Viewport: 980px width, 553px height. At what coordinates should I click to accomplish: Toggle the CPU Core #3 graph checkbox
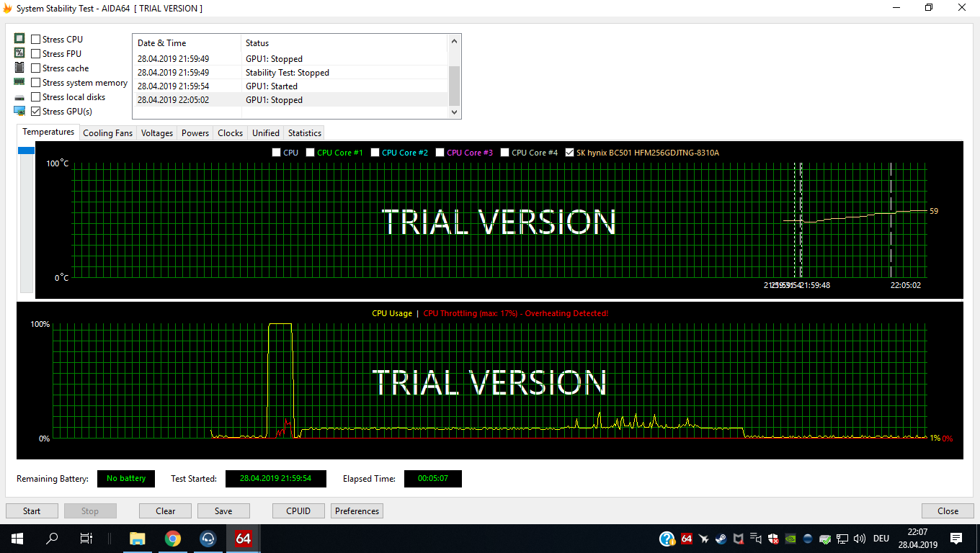[x=440, y=153]
